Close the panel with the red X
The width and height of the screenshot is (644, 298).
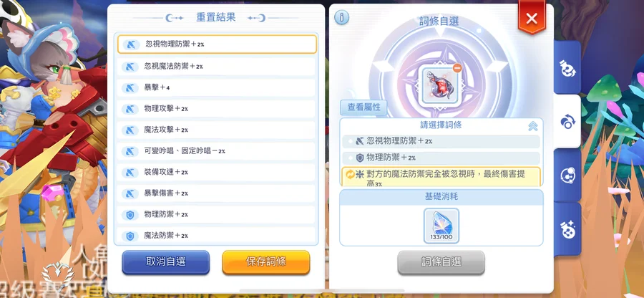[x=532, y=18]
